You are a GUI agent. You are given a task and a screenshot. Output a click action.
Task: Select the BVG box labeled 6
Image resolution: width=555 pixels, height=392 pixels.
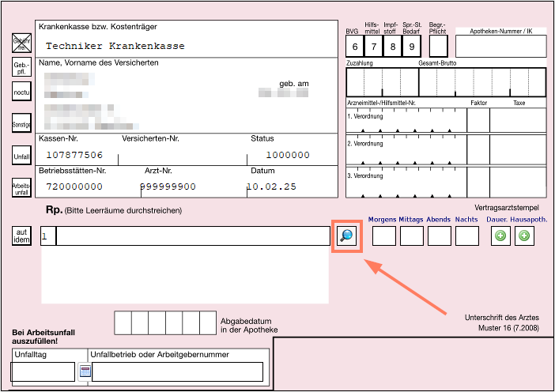355,47
